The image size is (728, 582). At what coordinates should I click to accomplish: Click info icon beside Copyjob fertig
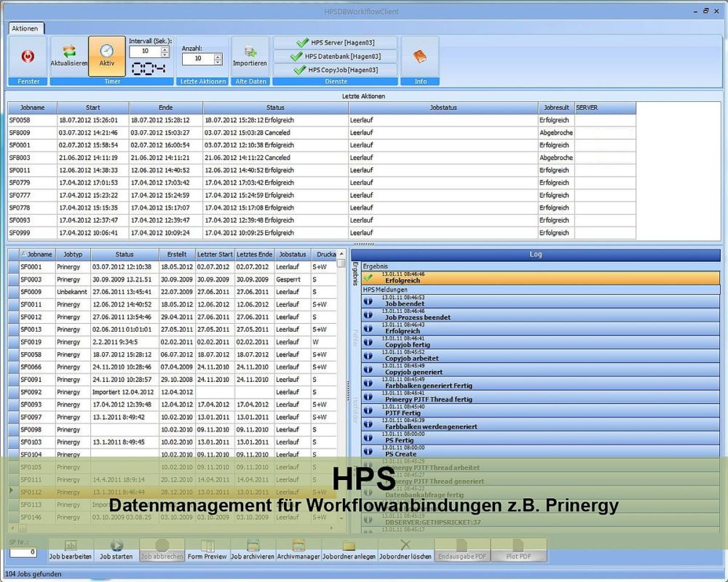368,342
